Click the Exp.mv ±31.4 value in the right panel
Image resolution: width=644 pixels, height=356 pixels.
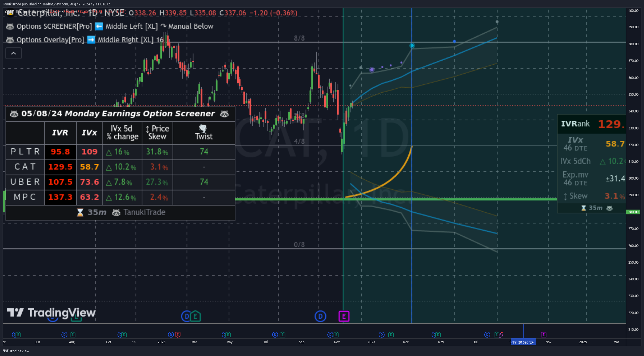(x=615, y=179)
